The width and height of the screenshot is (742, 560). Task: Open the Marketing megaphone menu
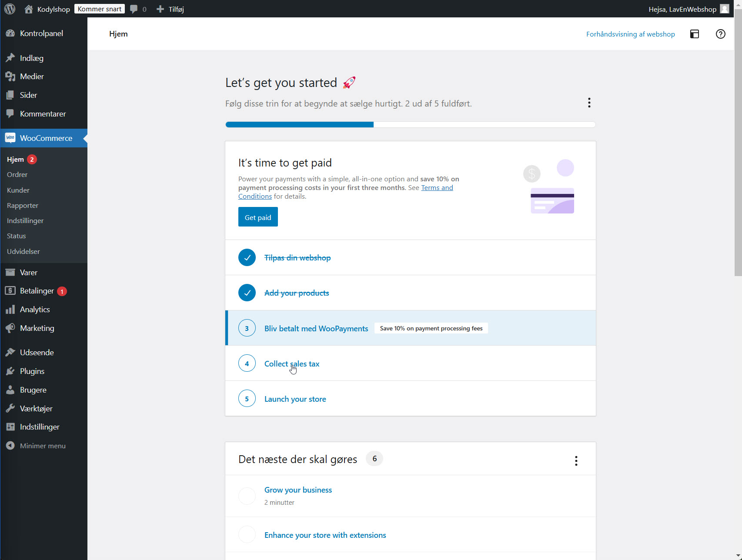coord(37,328)
